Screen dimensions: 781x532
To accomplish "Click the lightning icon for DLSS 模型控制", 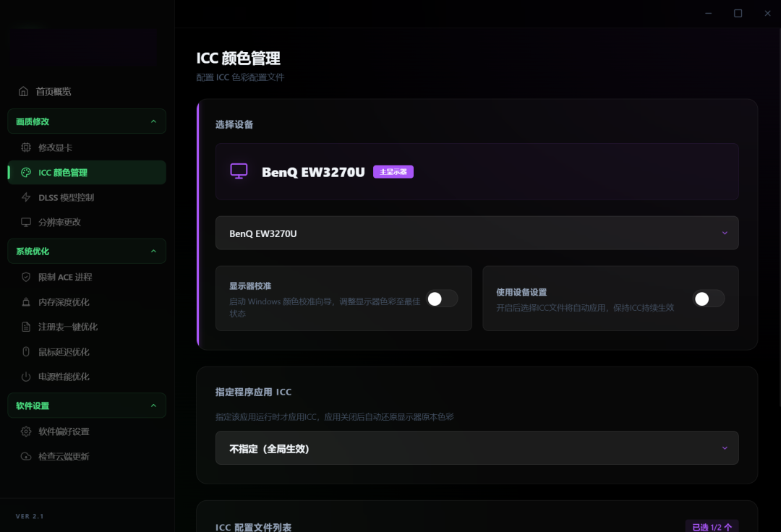I will click(x=26, y=197).
